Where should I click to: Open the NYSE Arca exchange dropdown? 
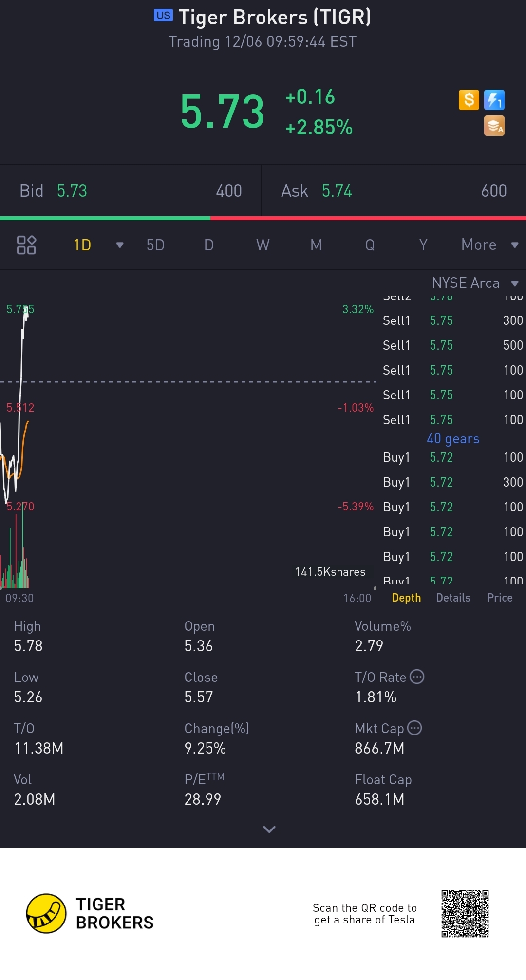(475, 283)
